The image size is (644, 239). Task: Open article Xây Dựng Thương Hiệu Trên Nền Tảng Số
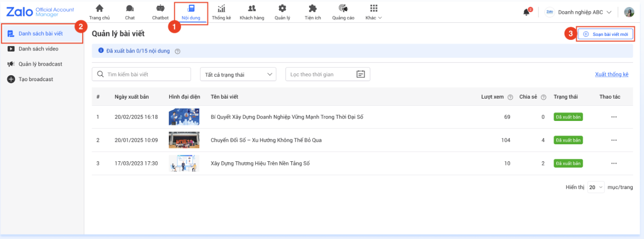(260, 163)
